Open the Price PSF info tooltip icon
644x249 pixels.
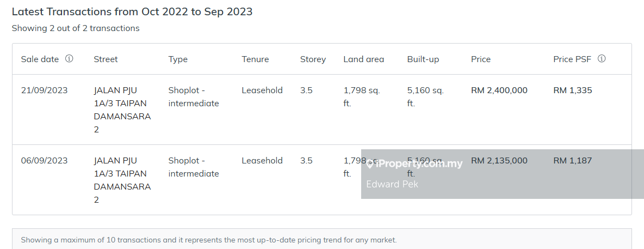pyautogui.click(x=602, y=59)
